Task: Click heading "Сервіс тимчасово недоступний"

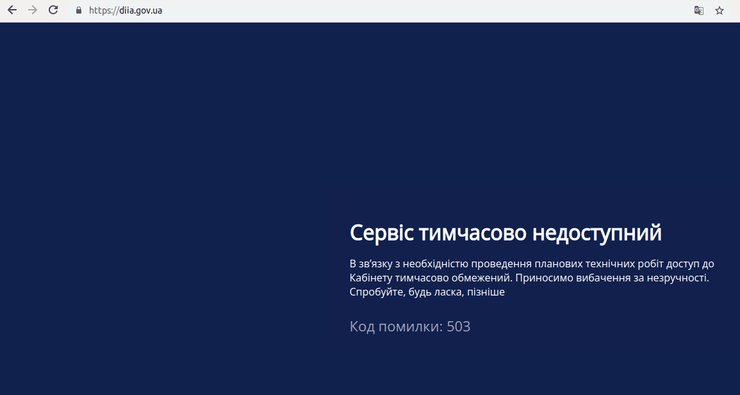Action: pos(505,233)
